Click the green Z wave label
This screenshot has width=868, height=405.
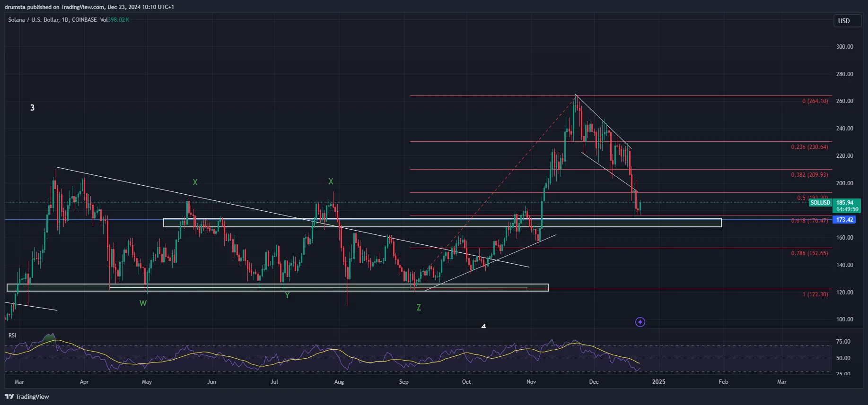pyautogui.click(x=419, y=308)
